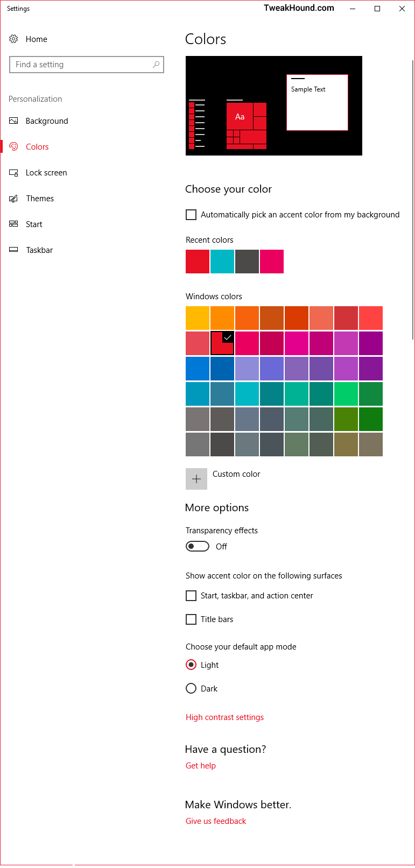Pick the teal recent color
Viewport: 415px width, 868px height.
click(222, 262)
